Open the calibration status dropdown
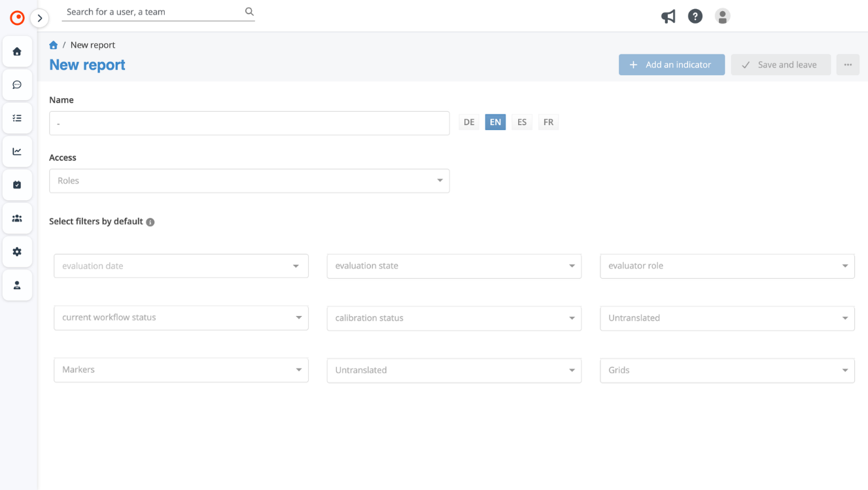The width and height of the screenshot is (868, 490). 454,318
